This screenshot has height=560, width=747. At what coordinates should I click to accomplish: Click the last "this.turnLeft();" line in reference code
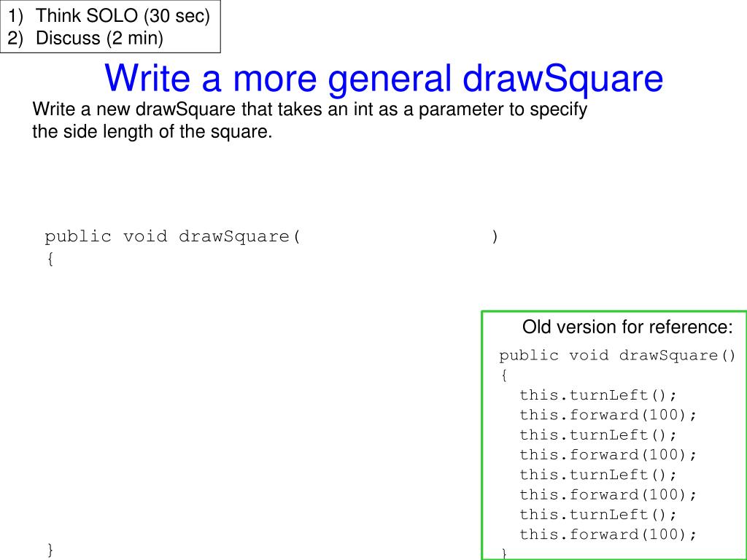598,515
